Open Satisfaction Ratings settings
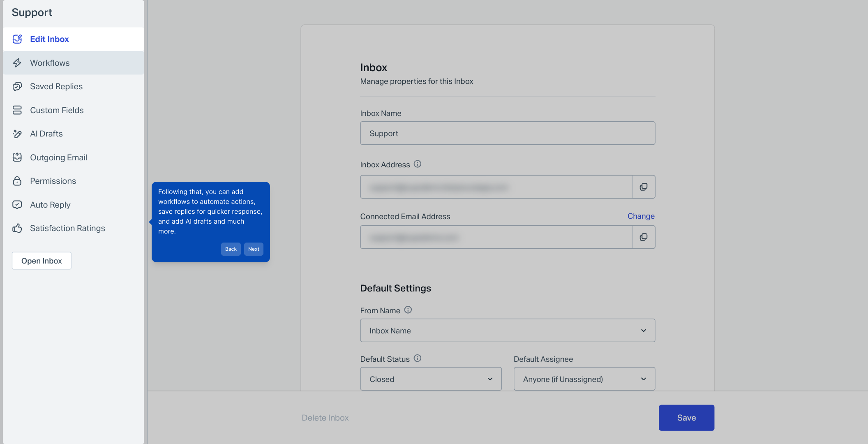This screenshot has height=444, width=868. pos(74,228)
